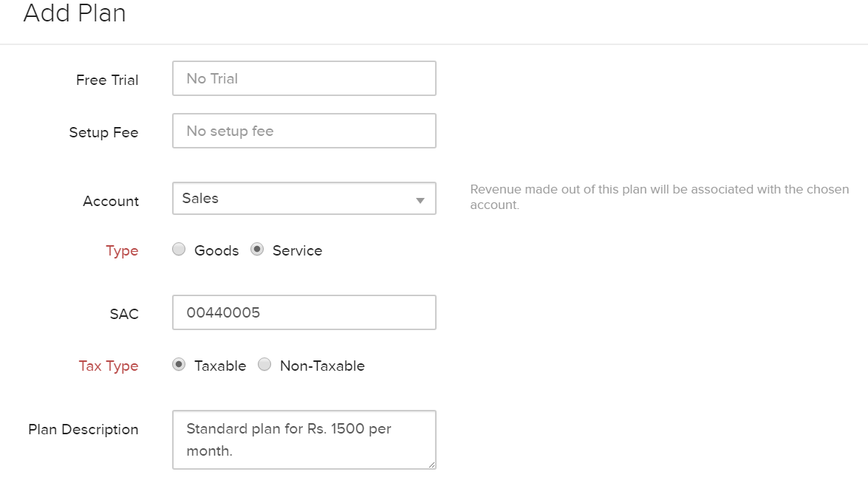The image size is (868, 483).
Task: Expand the Sales account selector
Action: tap(304, 198)
